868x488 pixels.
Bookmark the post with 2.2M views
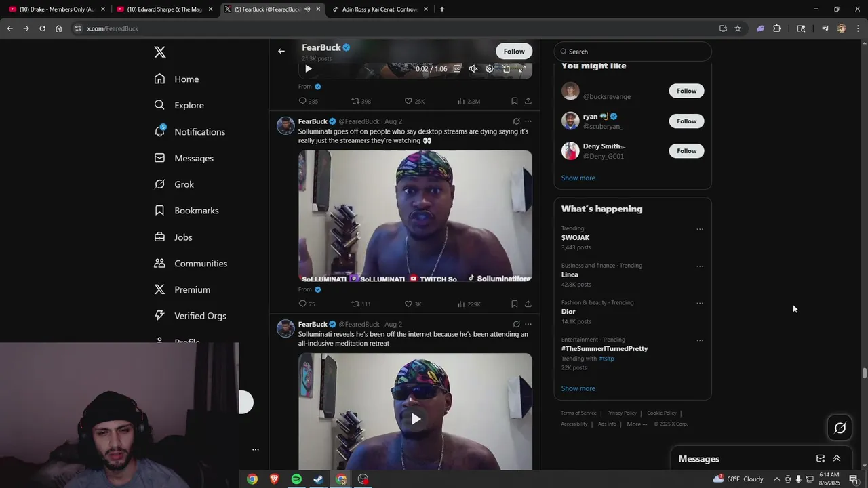[515, 101]
